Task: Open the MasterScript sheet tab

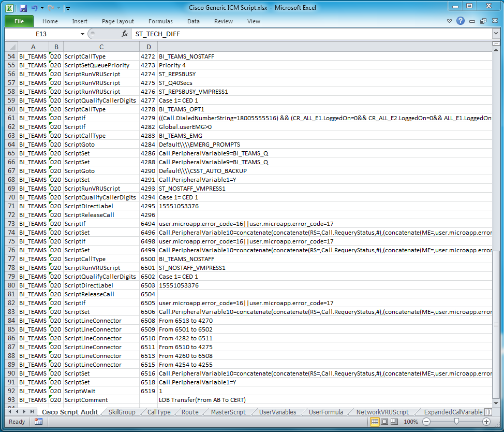Action: pos(228,412)
